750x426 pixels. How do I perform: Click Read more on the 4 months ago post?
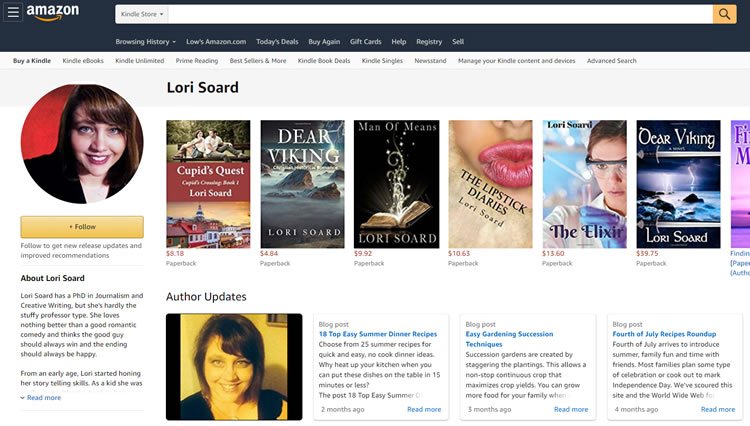pos(718,409)
